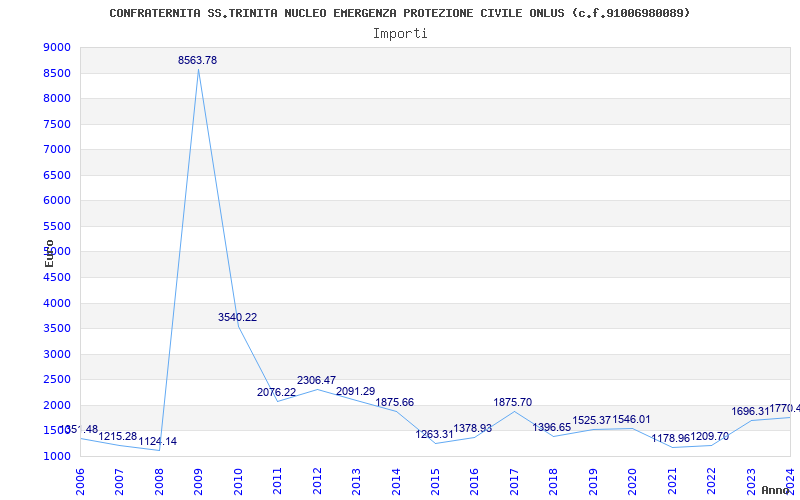Click the 6000 y-axis tick label
This screenshot has width=800, height=500.
coord(57,201)
